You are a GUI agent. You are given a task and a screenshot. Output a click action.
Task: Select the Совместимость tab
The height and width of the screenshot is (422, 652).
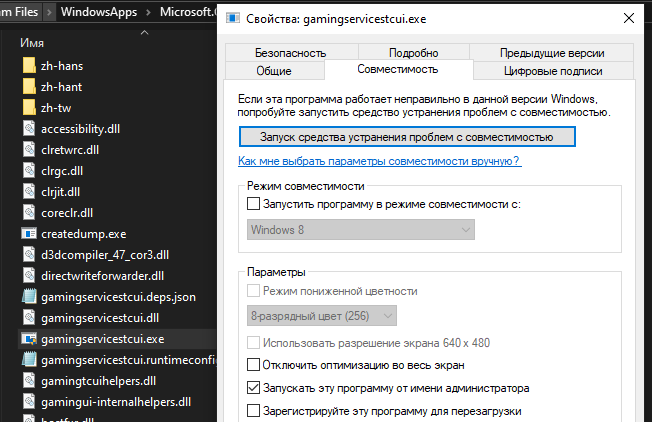coord(398,69)
